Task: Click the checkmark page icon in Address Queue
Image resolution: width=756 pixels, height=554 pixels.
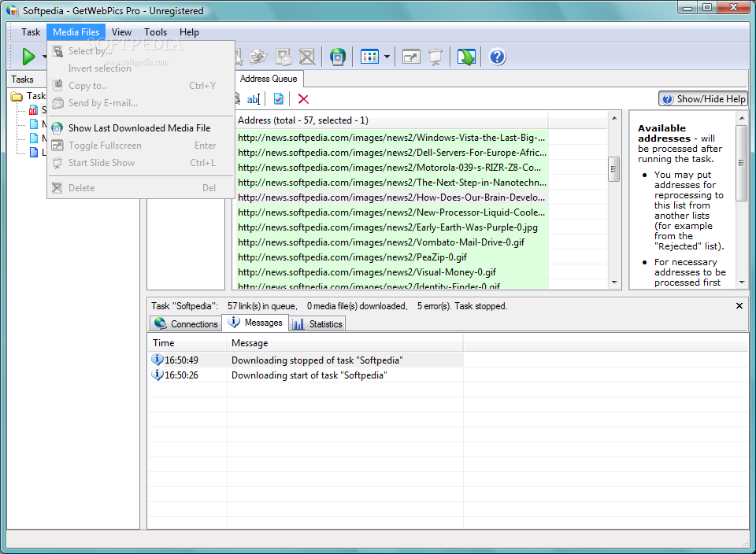Action: click(278, 98)
